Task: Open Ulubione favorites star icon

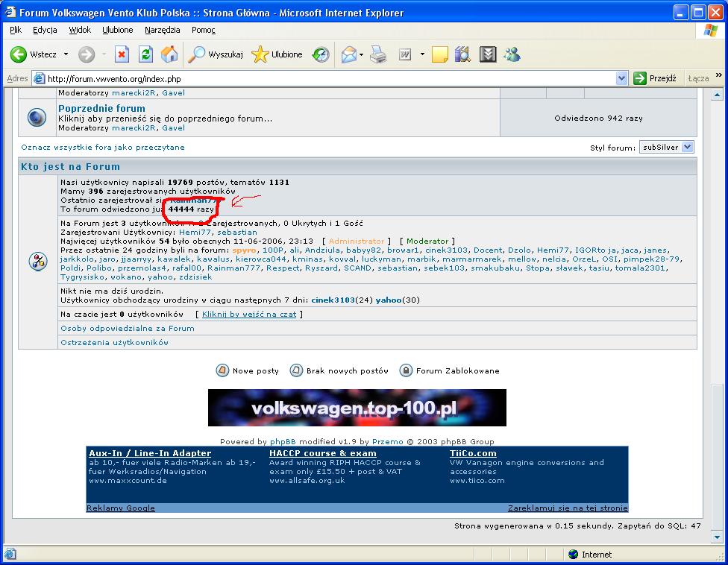Action: coord(260,54)
